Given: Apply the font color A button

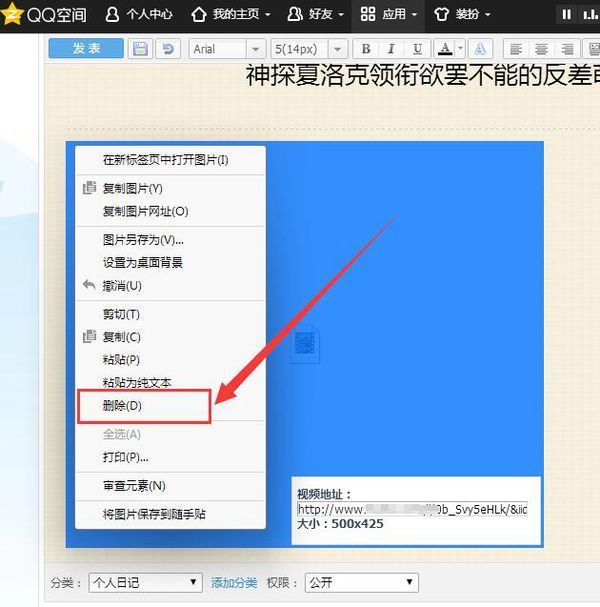Looking at the screenshot, I should pyautogui.click(x=445, y=49).
